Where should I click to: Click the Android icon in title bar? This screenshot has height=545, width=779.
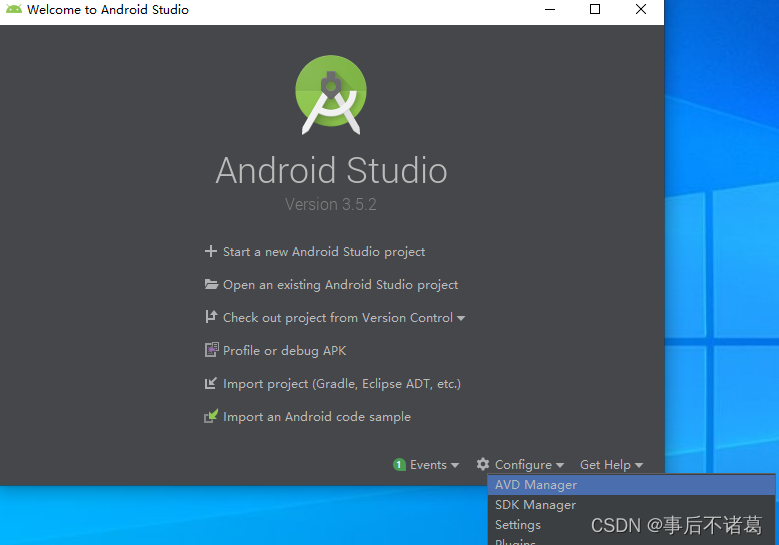[13, 9]
